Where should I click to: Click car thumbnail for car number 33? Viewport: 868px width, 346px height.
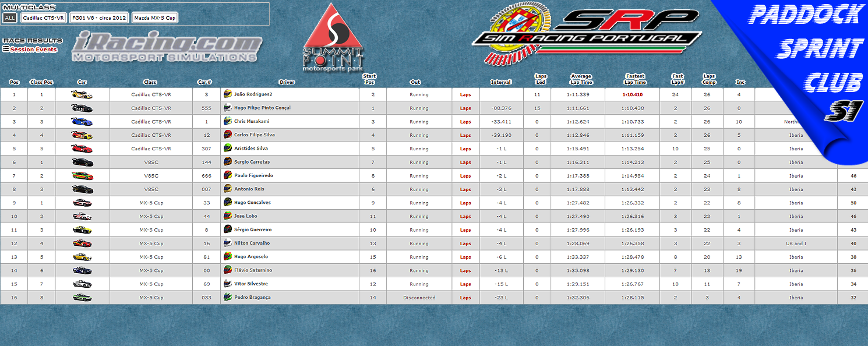coord(82,203)
